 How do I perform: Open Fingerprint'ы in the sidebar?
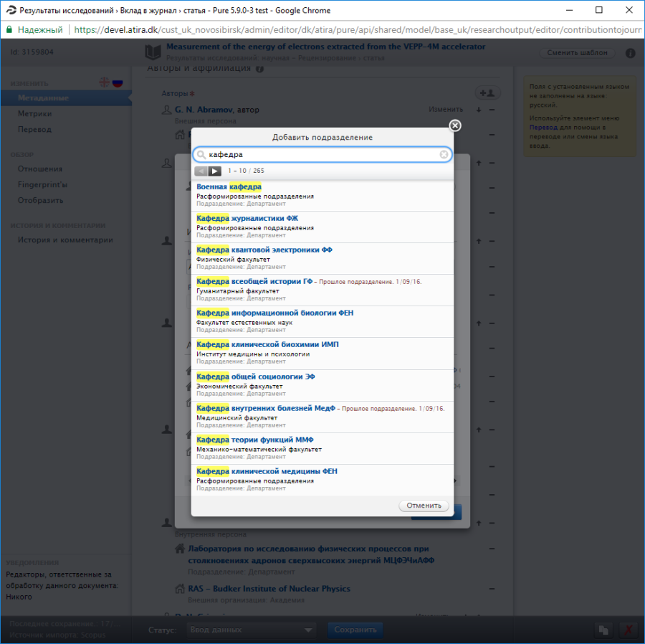(x=42, y=185)
